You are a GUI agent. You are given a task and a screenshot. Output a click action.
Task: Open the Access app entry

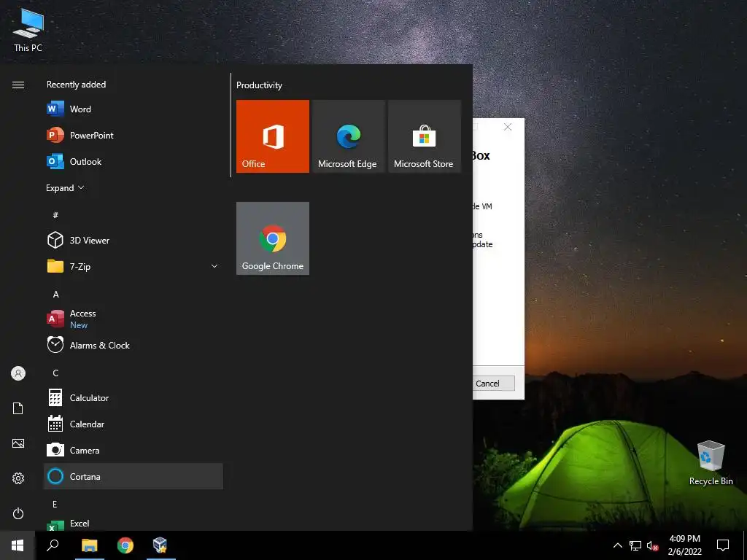click(133, 319)
